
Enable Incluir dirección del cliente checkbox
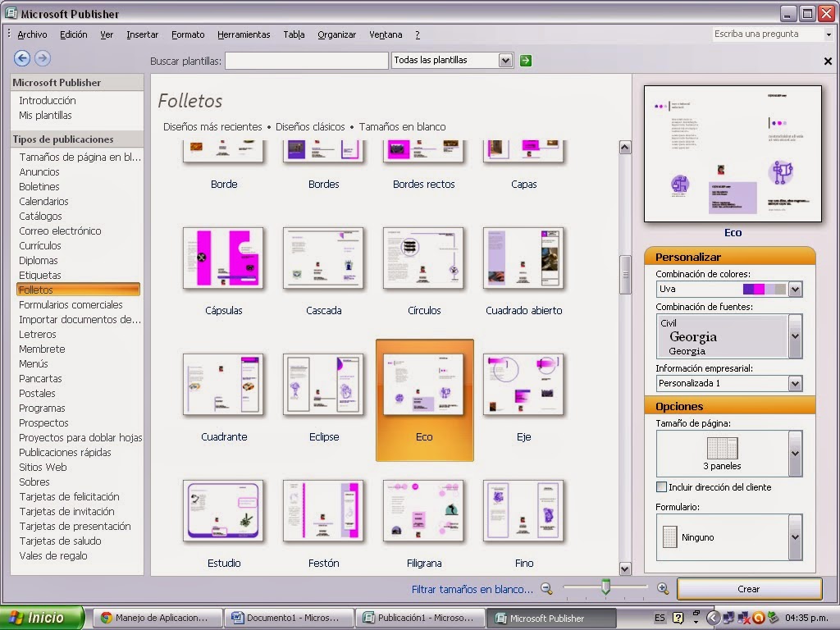[662, 487]
